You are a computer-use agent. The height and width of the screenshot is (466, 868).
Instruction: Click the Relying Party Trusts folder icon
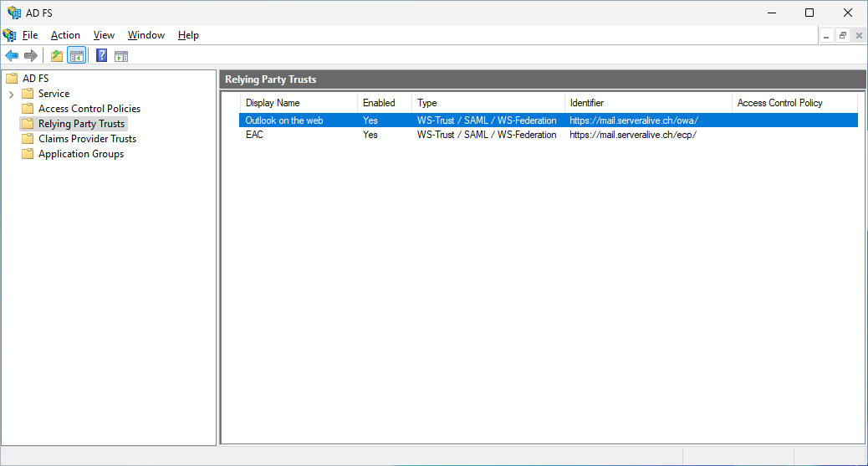click(28, 124)
